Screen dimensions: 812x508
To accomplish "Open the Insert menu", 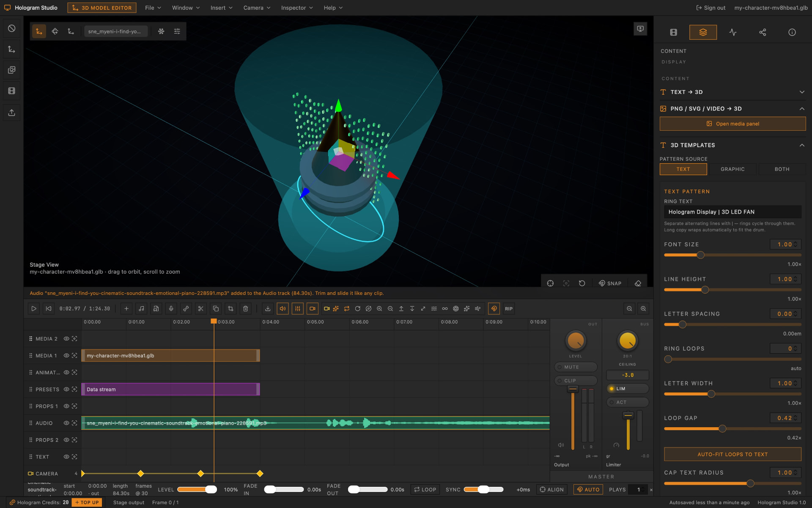I will [221, 8].
